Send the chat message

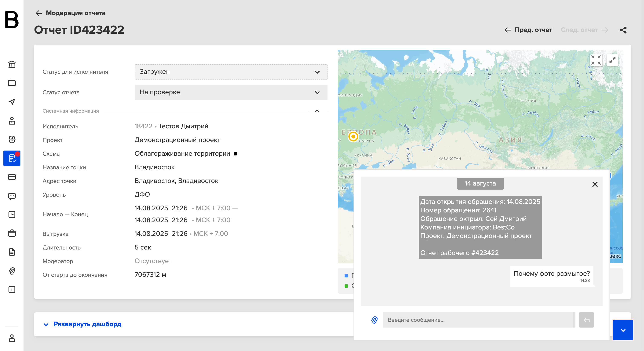(x=586, y=320)
